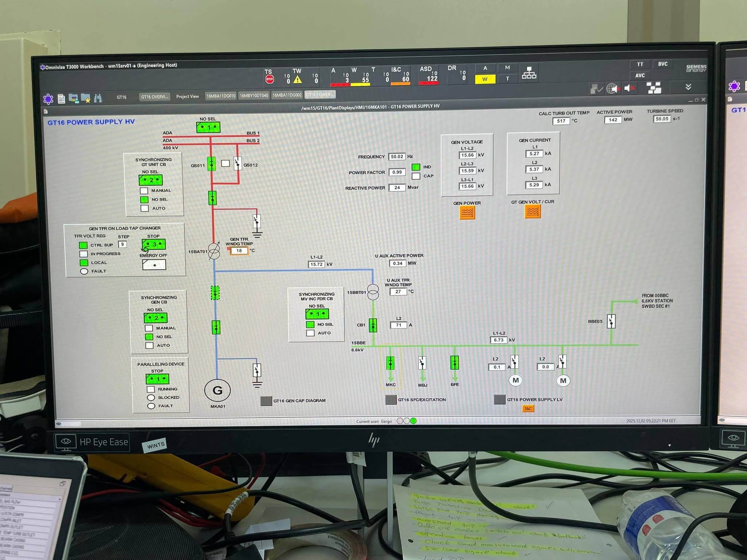Check MANUAL under Synchronizing GT Unit CB

[x=144, y=191]
